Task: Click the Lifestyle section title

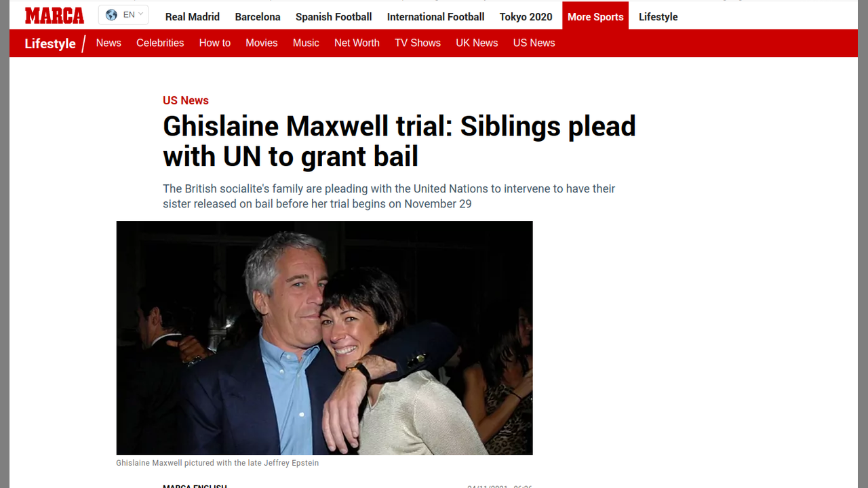Action: [x=50, y=43]
